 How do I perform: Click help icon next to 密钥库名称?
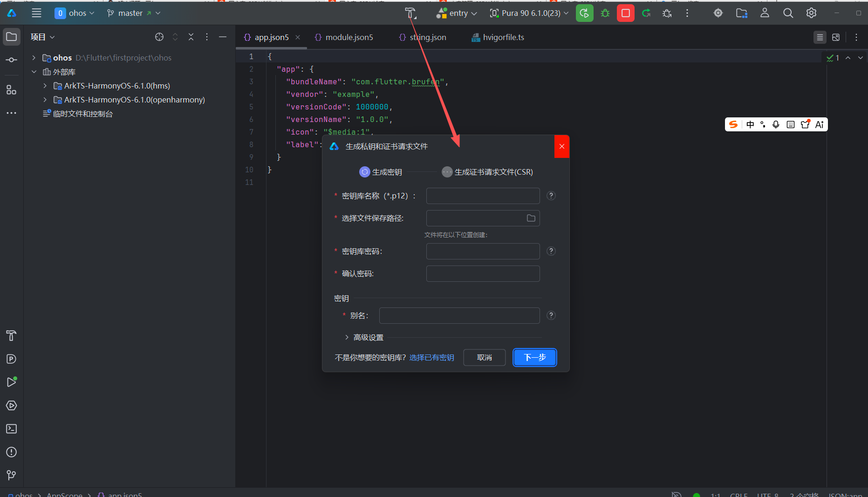(x=551, y=196)
